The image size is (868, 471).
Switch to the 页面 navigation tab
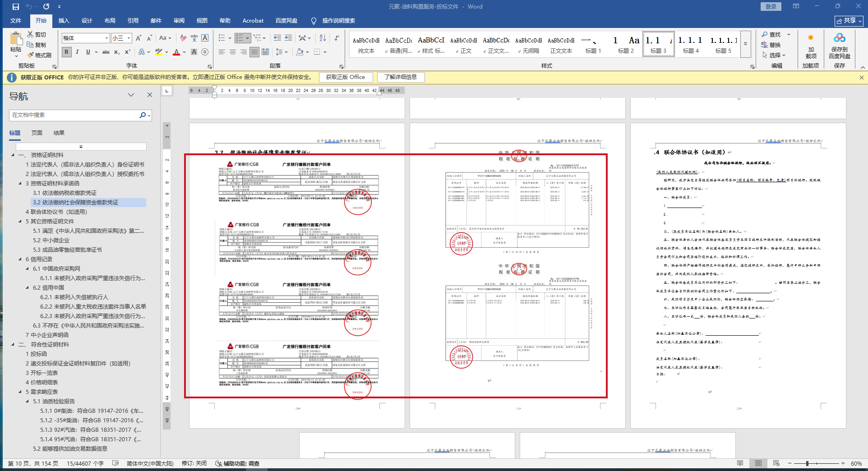click(37, 133)
